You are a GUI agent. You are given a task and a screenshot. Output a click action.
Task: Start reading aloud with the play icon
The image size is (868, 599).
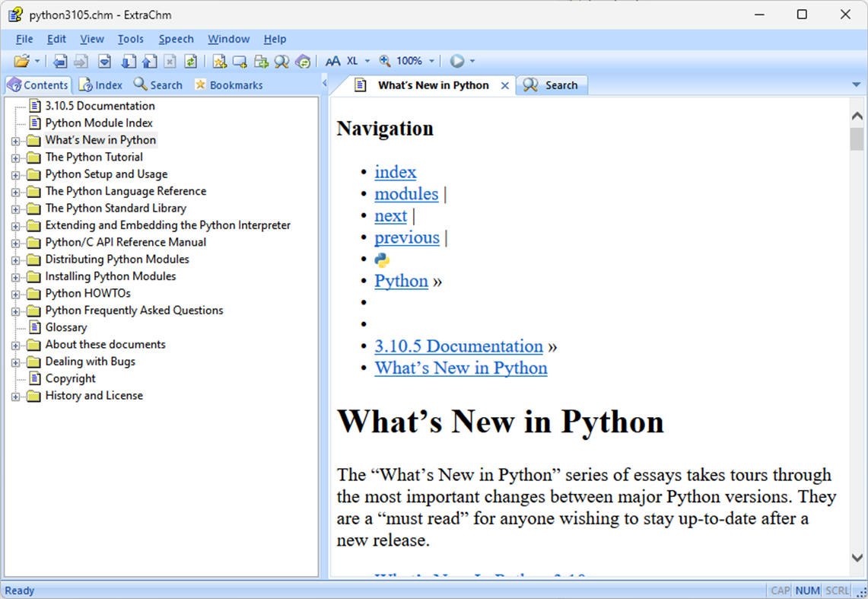click(457, 61)
